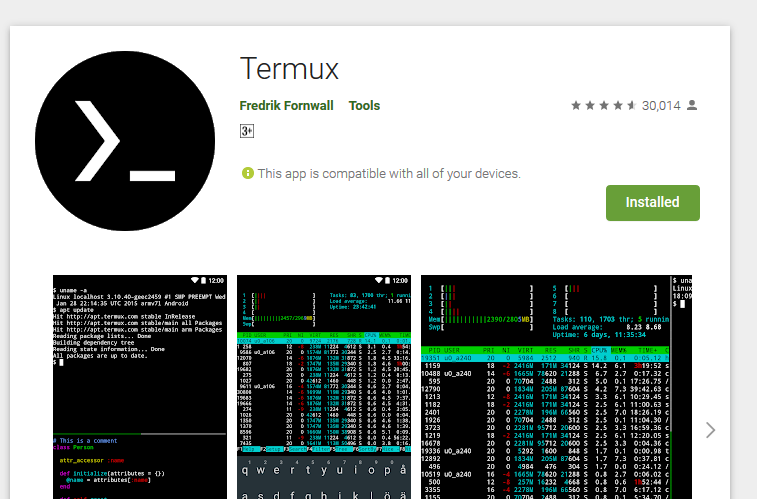This screenshot has height=499, width=757.
Task: Click the 30,014 ratings count
Action: click(661, 106)
